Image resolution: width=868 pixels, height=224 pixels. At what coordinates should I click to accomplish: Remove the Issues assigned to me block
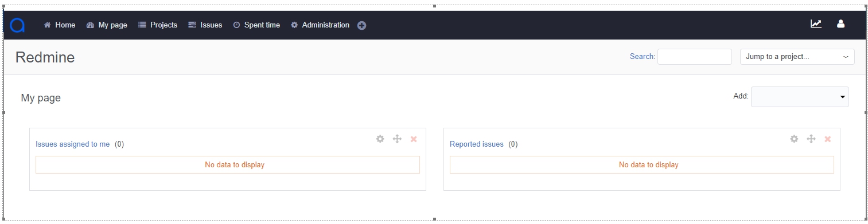click(414, 139)
